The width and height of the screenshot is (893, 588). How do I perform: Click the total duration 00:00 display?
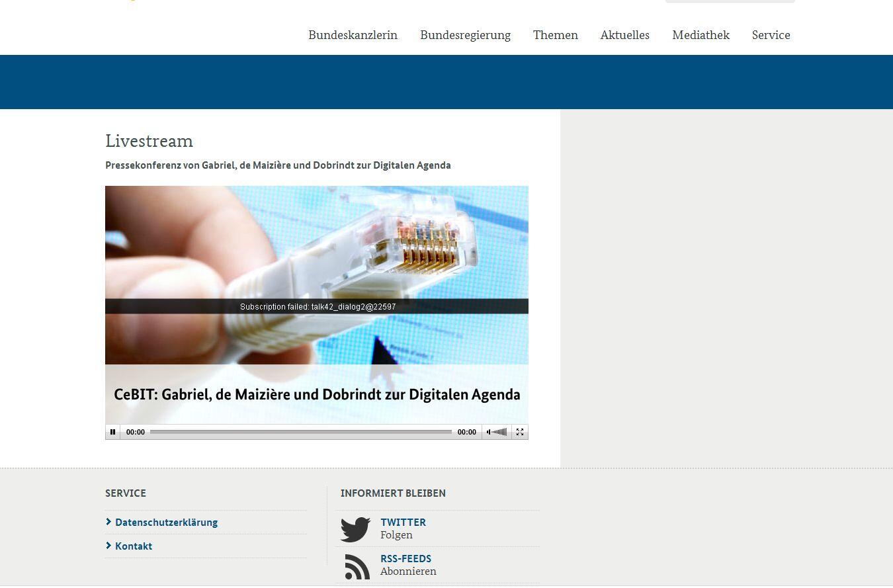click(467, 432)
